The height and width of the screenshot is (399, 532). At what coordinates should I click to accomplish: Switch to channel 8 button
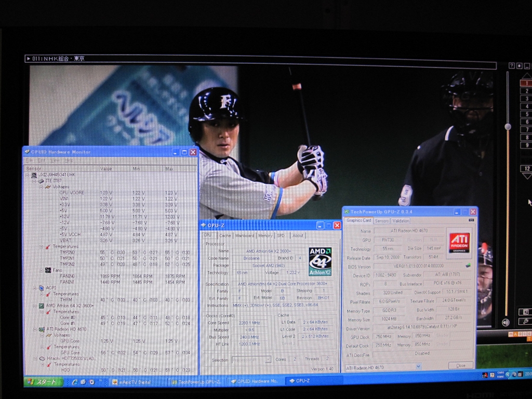pos(526,137)
